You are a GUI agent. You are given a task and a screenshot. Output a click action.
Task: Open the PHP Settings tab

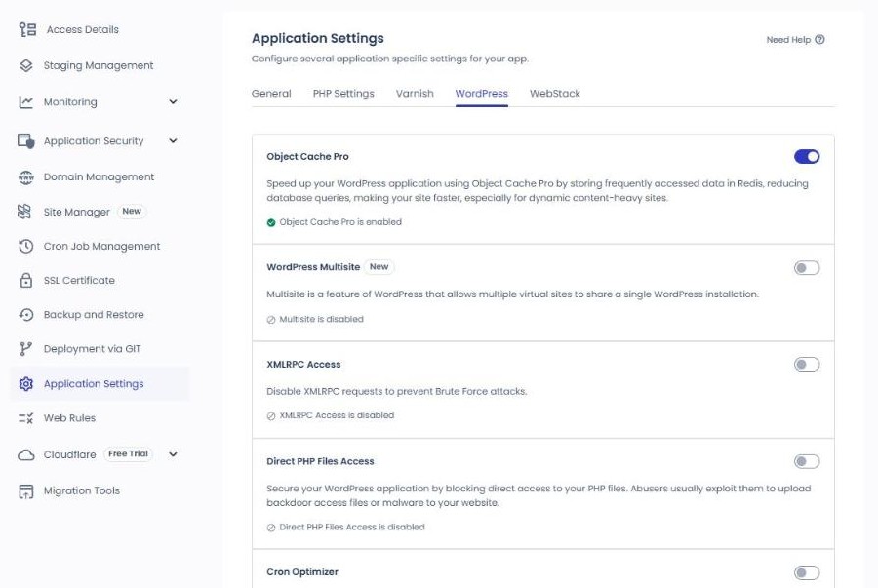click(x=343, y=94)
